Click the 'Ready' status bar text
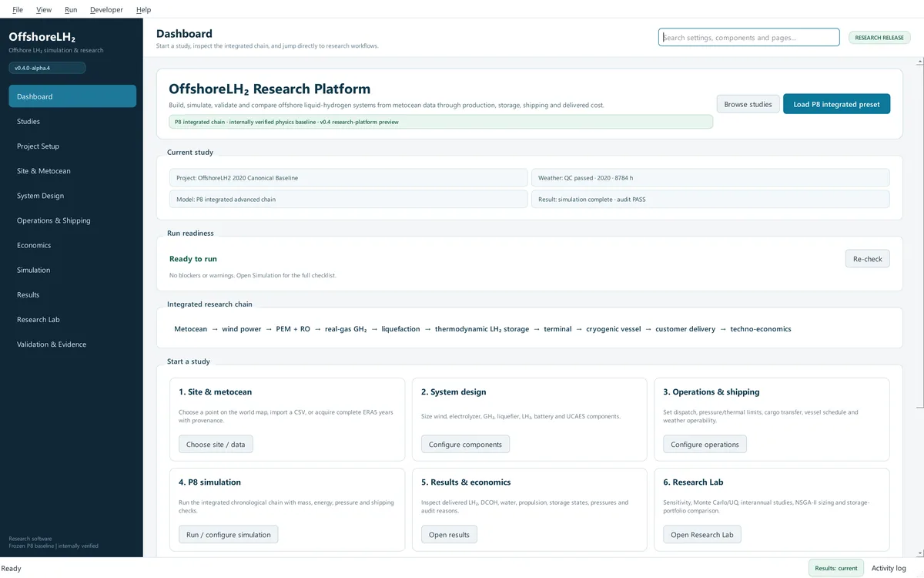This screenshot has height=578, width=924. [12, 568]
